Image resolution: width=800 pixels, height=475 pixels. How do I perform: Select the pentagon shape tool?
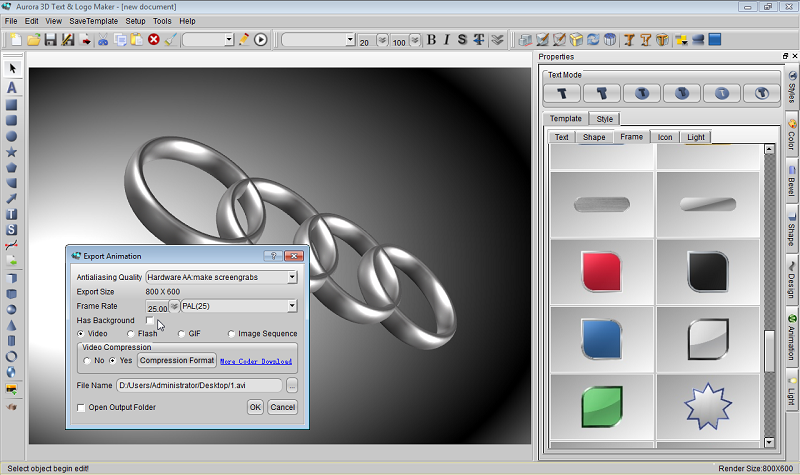pyautogui.click(x=11, y=167)
